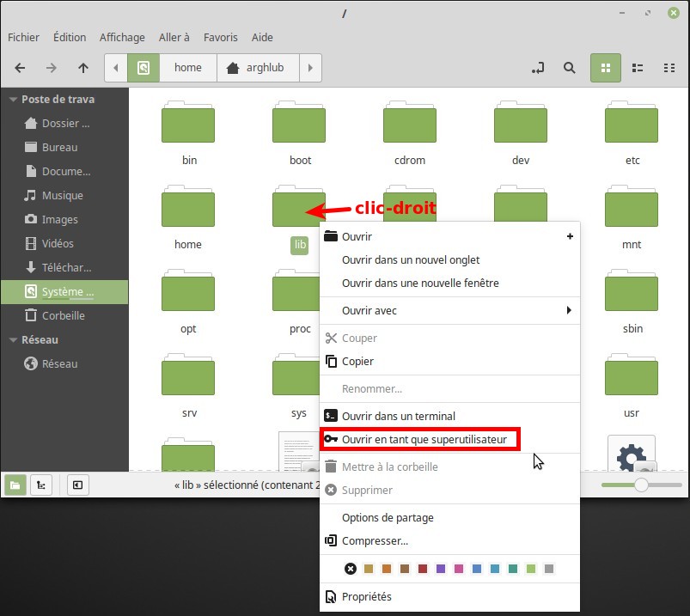Hide the sidebar using status bar button
Screen dimensions: 690x616
[77, 485]
